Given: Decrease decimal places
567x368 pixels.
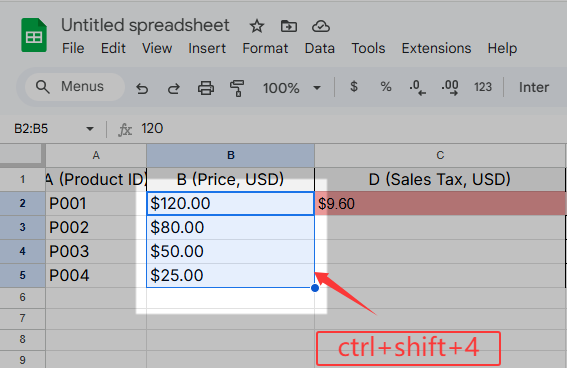Looking at the screenshot, I should point(417,87).
